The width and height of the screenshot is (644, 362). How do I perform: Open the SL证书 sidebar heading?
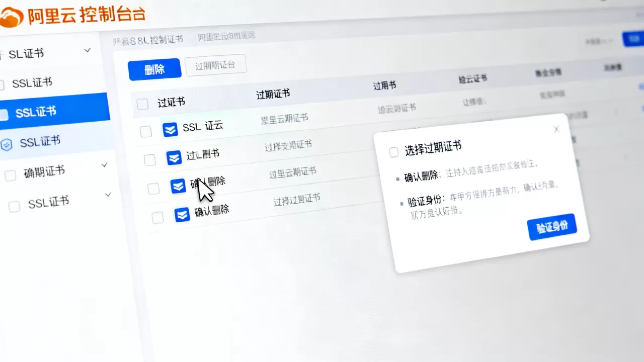point(26,53)
